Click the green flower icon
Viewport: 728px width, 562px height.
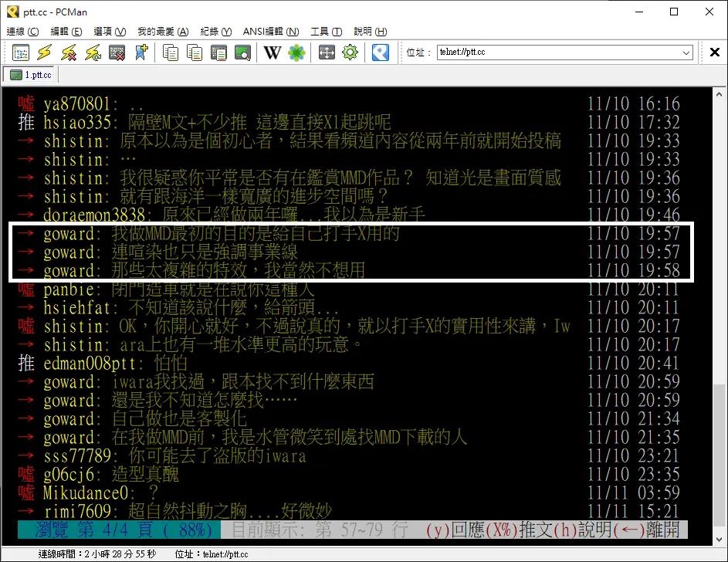[296, 52]
